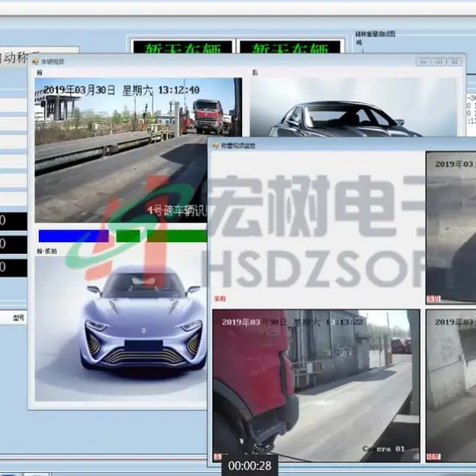
Task: Click the 型号 column header
Action: [18, 317]
